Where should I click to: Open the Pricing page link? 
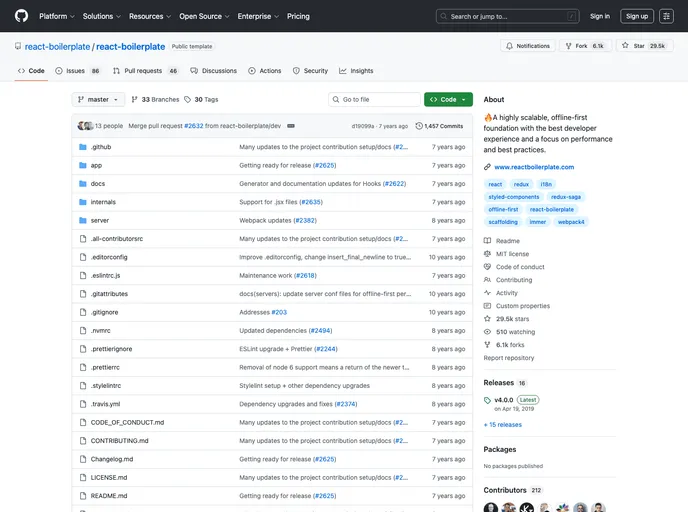point(298,16)
